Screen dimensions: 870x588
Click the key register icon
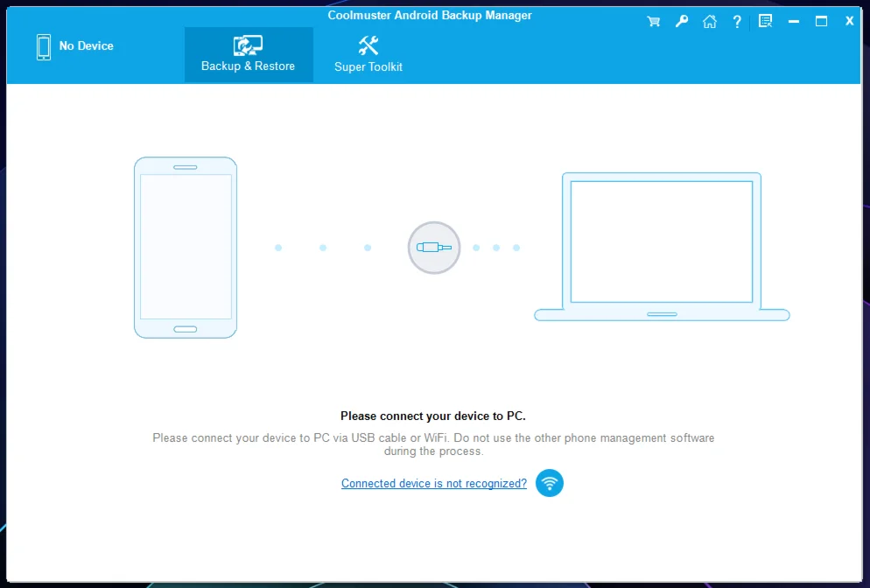681,22
